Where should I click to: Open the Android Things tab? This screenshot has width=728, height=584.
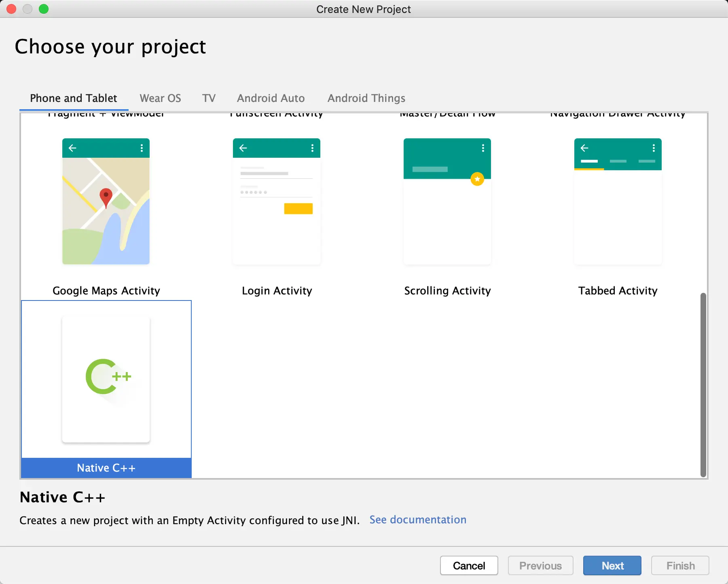click(366, 98)
